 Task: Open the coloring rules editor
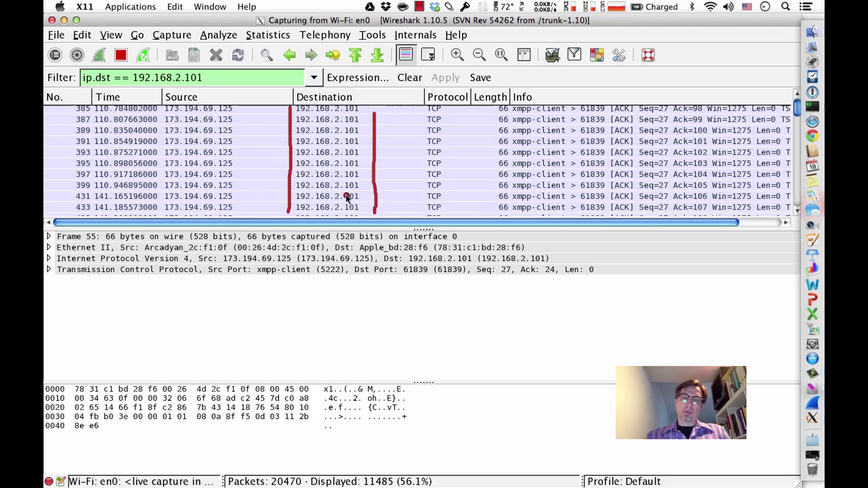(x=596, y=55)
